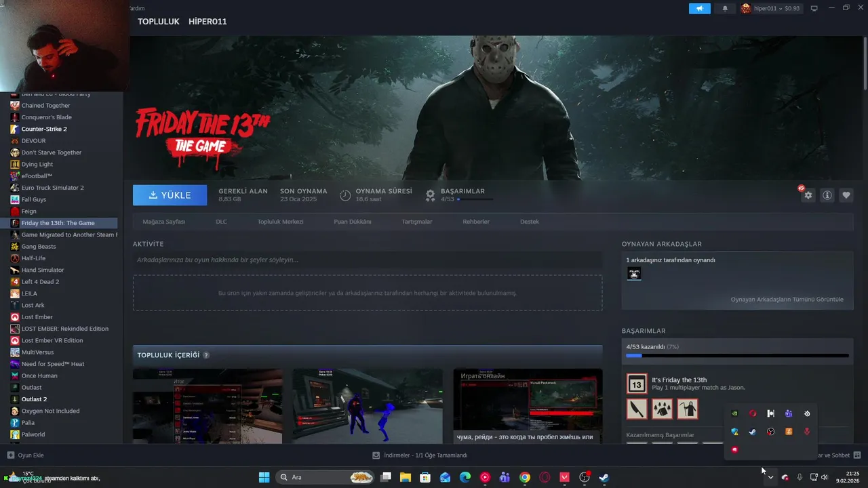
Task: Open the volume speaker tray icon
Action: point(825,478)
